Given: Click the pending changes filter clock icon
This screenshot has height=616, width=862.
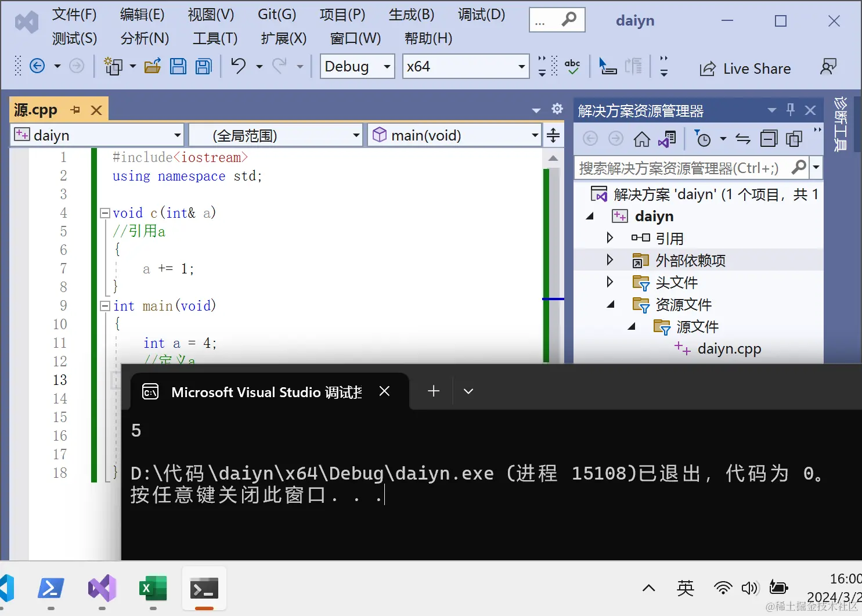Looking at the screenshot, I should tap(703, 139).
